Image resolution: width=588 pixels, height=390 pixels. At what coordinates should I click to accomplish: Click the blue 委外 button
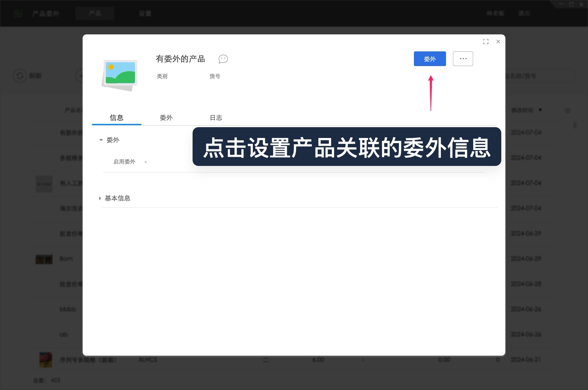pos(430,59)
